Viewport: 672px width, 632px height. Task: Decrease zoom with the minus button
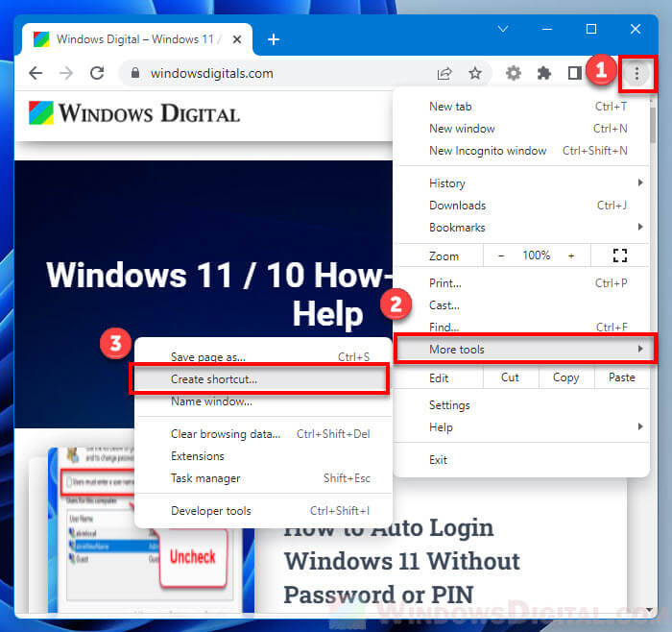point(501,255)
